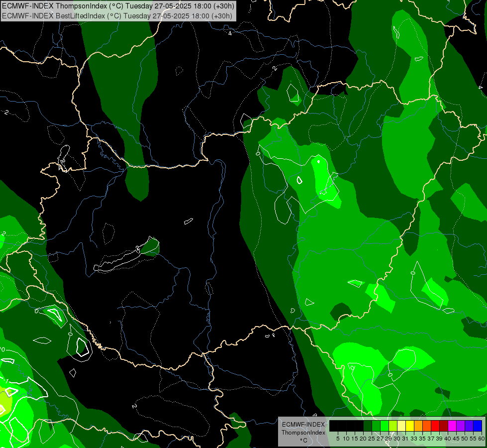Click the legend label ECMWF-INDEX
The width and height of the screenshot is (487, 448).
(x=303, y=425)
